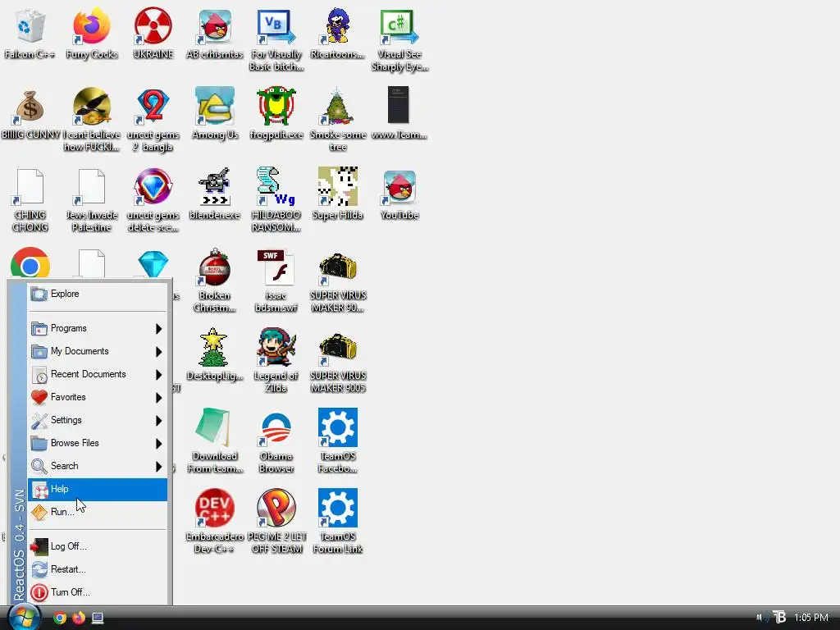The width and height of the screenshot is (840, 630).
Task: Click Turn Off... in start menu
Action: (98, 592)
